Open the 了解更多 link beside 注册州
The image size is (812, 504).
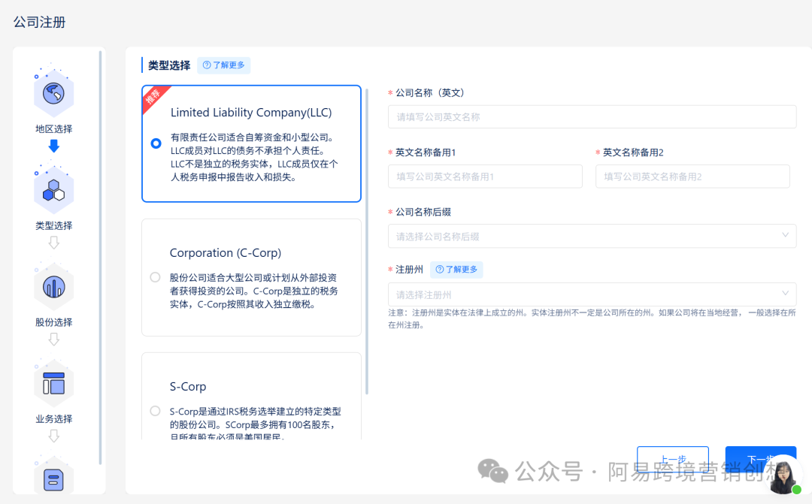click(x=456, y=269)
